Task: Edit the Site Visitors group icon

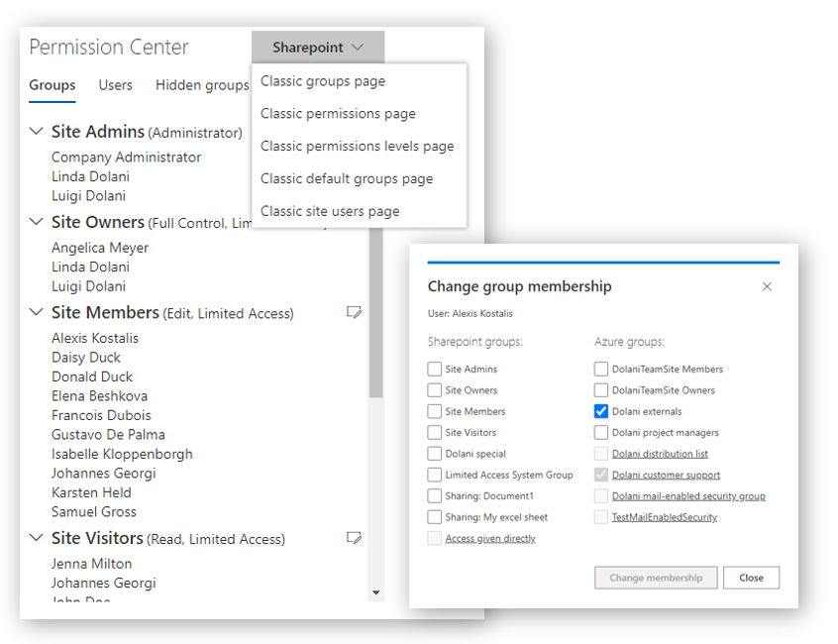Action: [354, 538]
